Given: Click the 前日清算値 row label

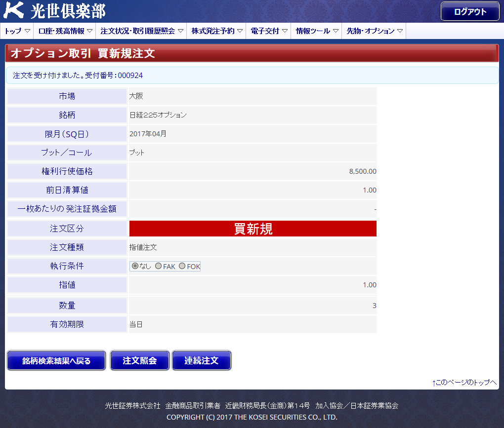Looking at the screenshot, I should pos(67,190).
